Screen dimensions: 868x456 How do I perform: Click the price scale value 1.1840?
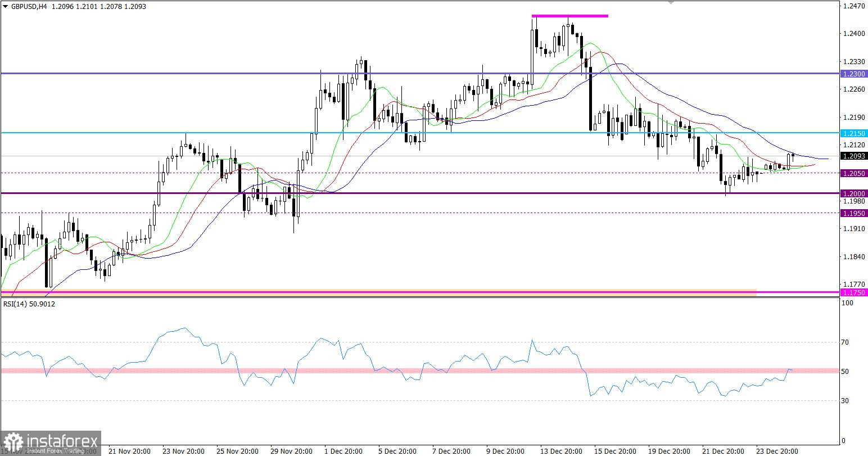click(854, 257)
